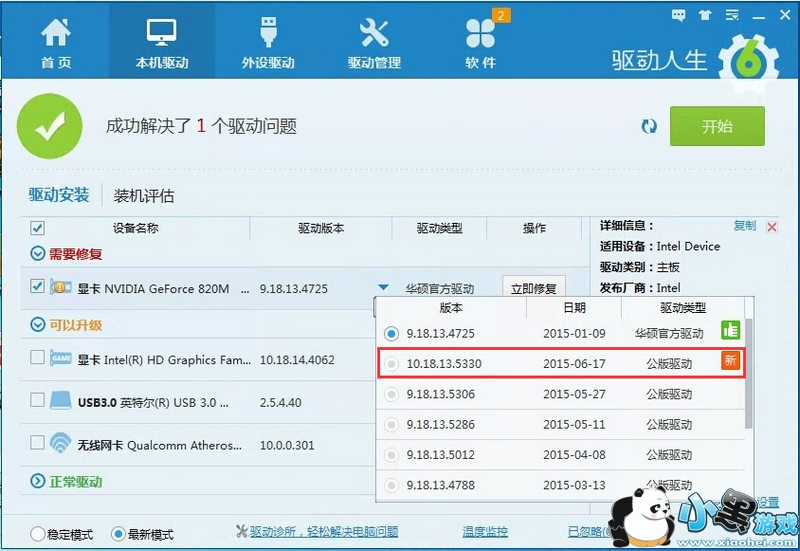Open the 软件 tab
800x551 pixels.
[480, 43]
